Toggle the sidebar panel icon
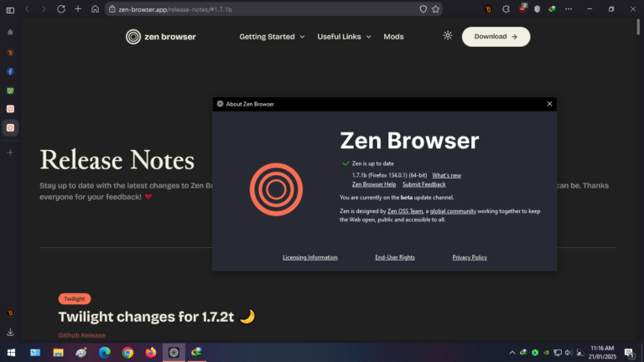Viewport: 644px width, 362px height. coord(10,10)
